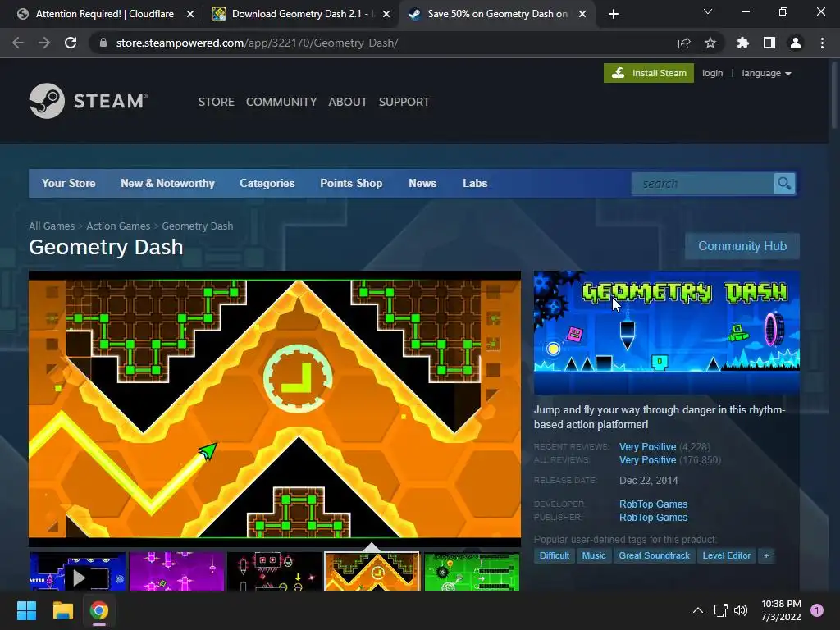Open the Chrome three-dot menu
Image resolution: width=840 pixels, height=630 pixels.
tap(822, 43)
